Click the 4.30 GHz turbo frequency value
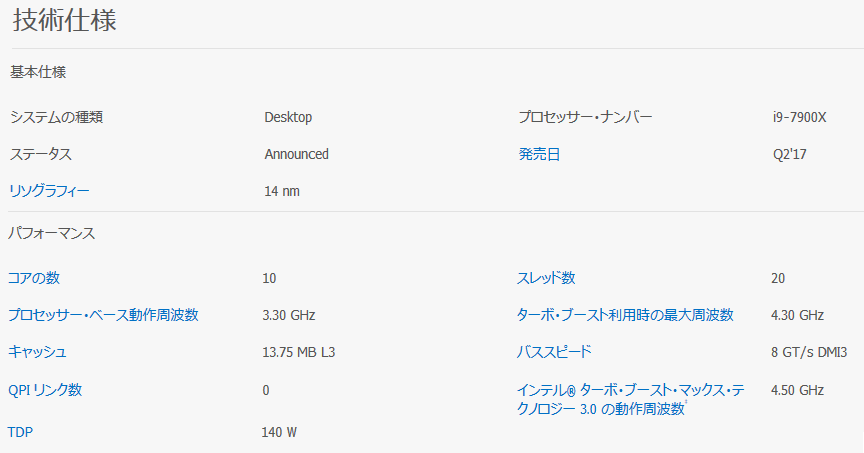The image size is (864, 453). pyautogui.click(x=797, y=315)
